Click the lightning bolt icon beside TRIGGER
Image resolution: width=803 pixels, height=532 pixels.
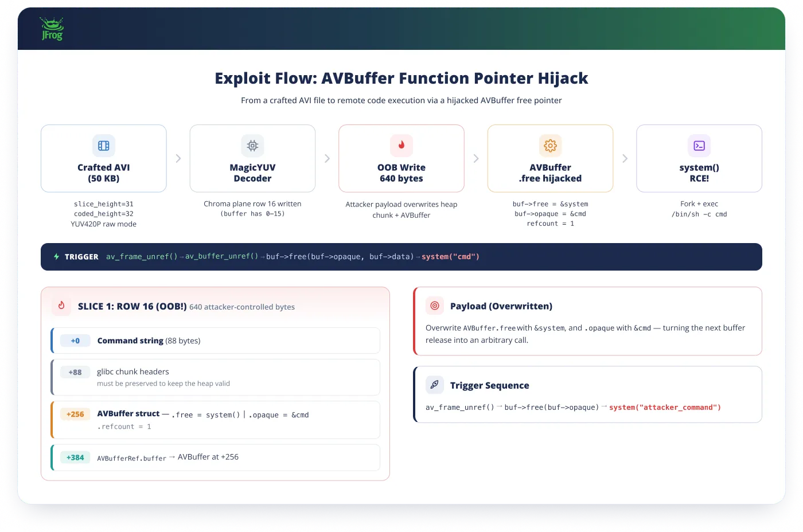[57, 257]
